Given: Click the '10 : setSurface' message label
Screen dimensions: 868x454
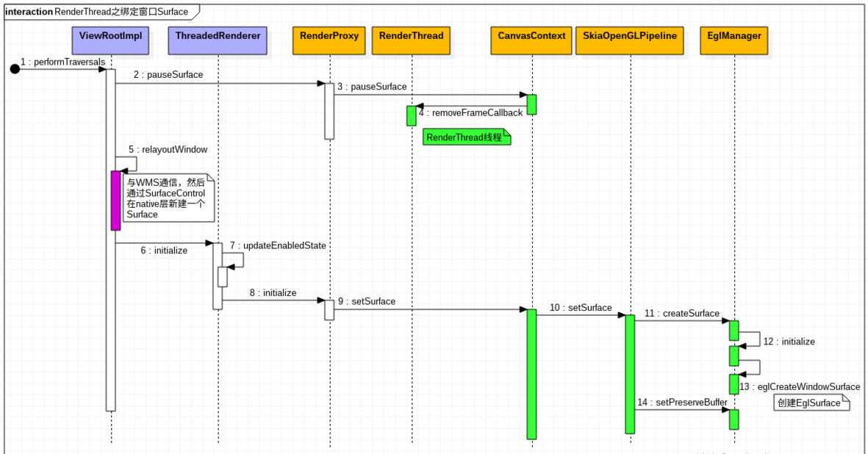Looking at the screenshot, I should pos(581,308).
